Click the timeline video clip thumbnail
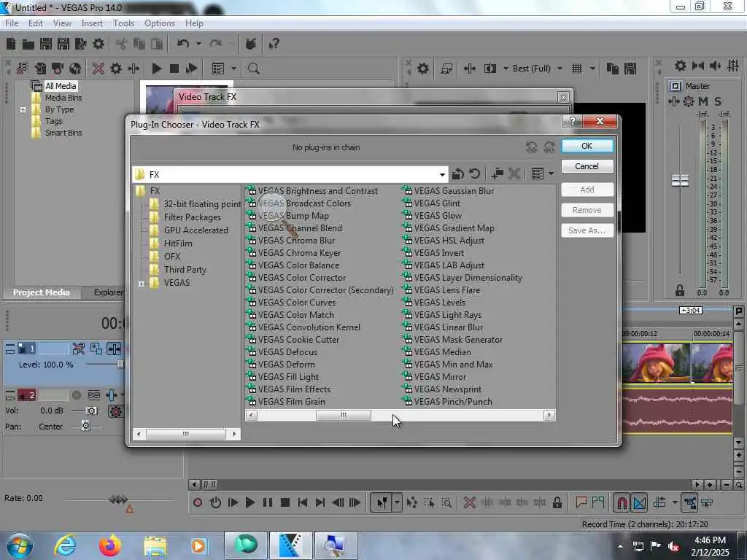The height and width of the screenshot is (560, 747). click(x=656, y=363)
